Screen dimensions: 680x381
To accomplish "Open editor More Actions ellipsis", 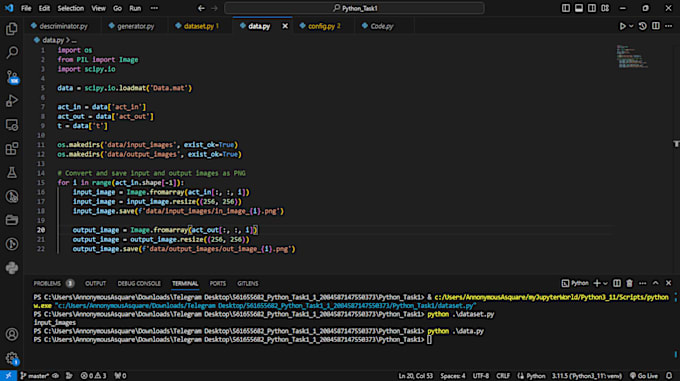I will pyautogui.click(x=669, y=26).
